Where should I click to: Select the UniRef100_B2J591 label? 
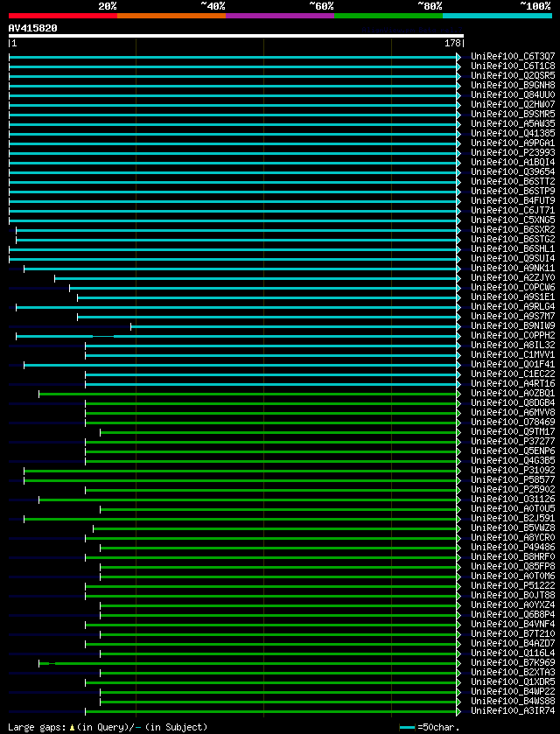pos(513,518)
